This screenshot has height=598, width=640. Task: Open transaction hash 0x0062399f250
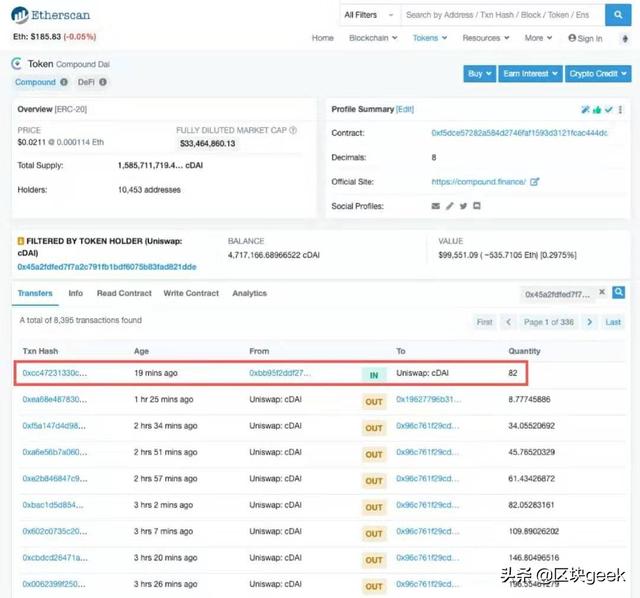click(x=54, y=584)
